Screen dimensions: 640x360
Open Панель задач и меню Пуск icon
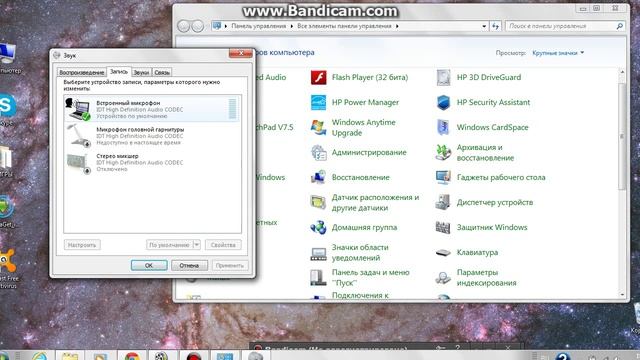(x=318, y=278)
